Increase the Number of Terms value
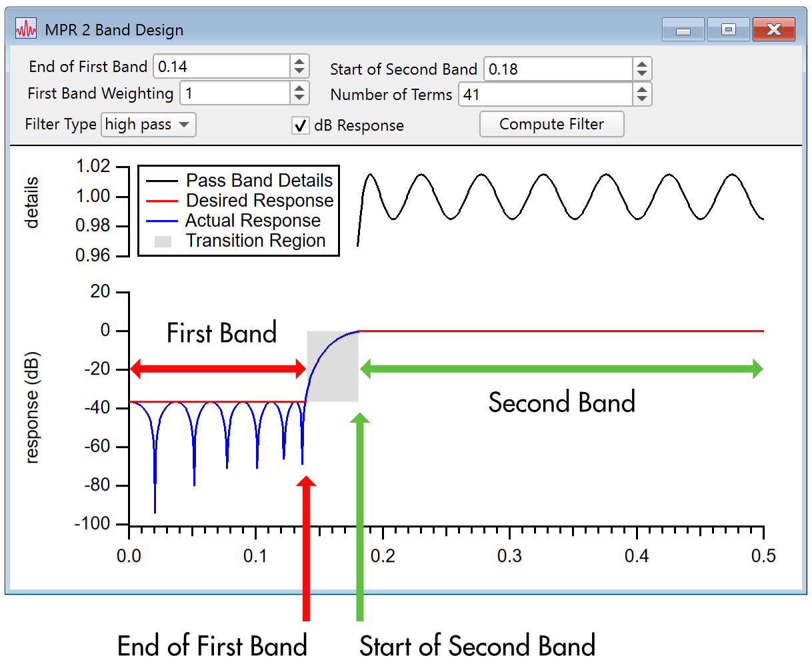 pyautogui.click(x=641, y=90)
